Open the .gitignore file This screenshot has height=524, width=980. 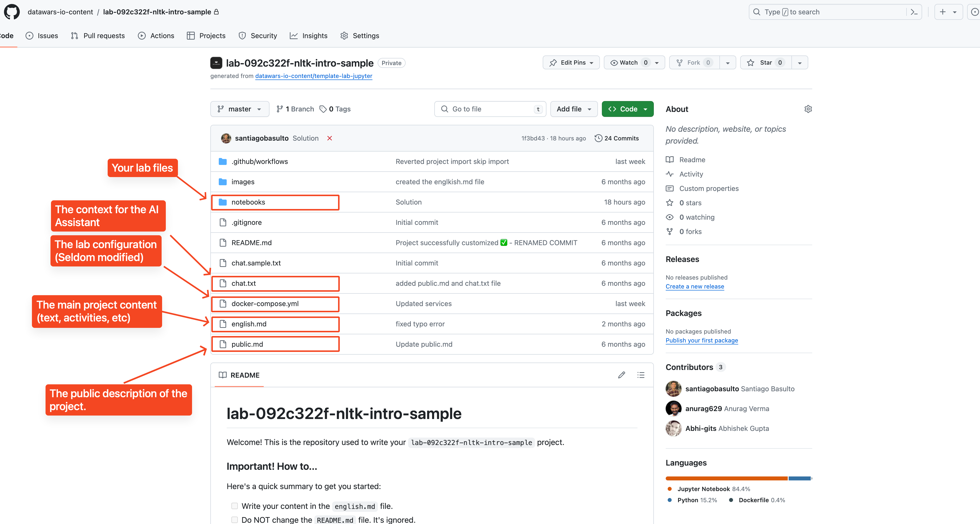pos(246,222)
